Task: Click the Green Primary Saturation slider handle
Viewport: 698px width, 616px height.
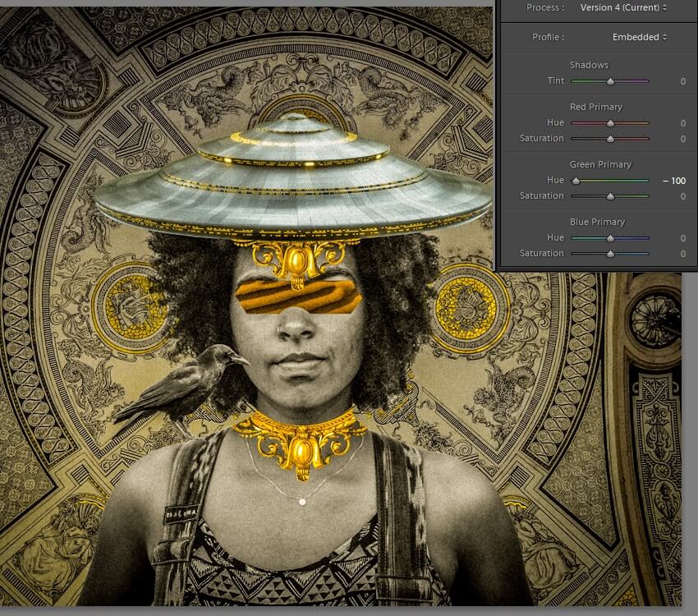Action: 610,195
